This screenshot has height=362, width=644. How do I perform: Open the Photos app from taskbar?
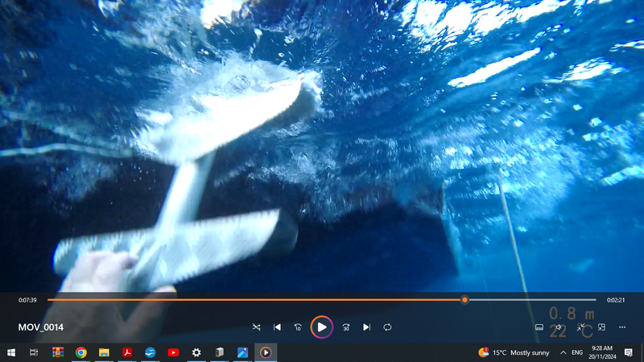coord(243,352)
